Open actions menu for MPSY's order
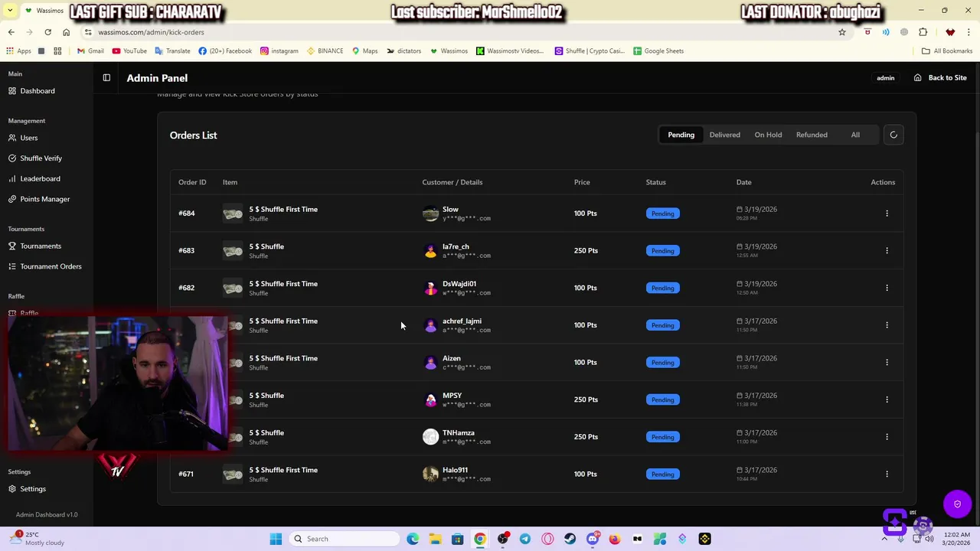Viewport: 980px width, 551px height. (x=887, y=399)
